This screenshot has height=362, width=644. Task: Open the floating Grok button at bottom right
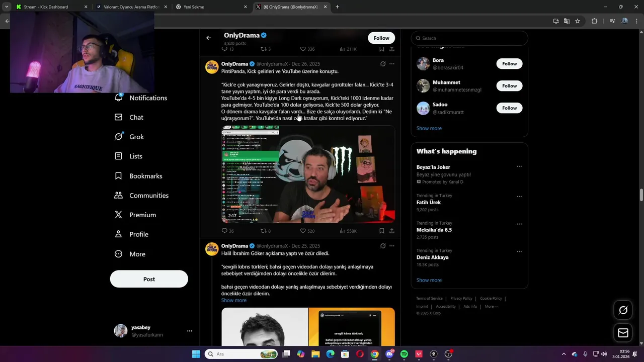pyautogui.click(x=623, y=310)
